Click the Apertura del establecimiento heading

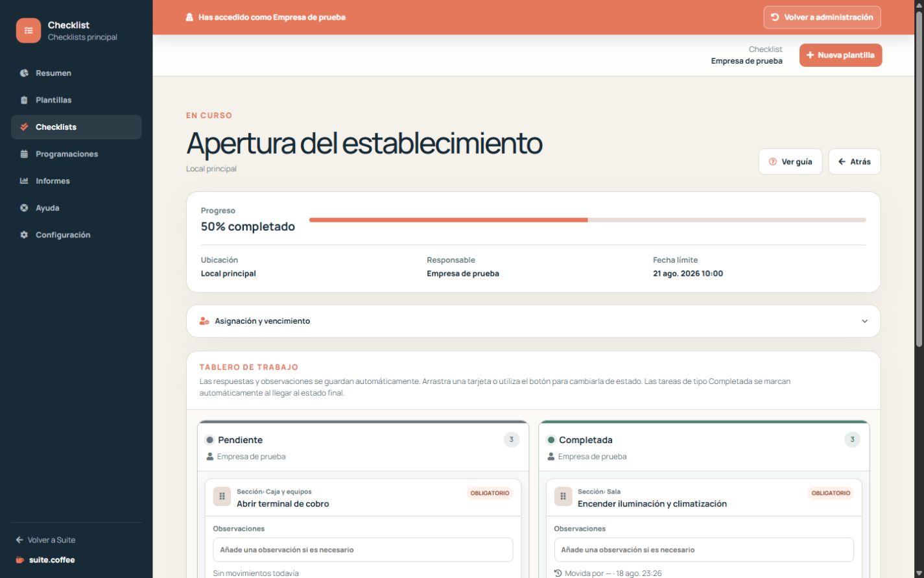364,143
